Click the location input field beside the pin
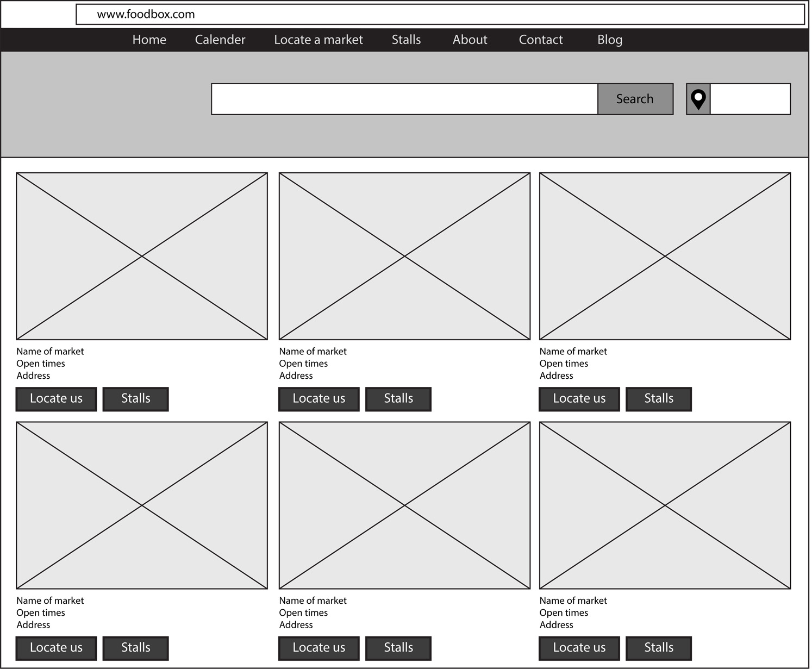The image size is (812, 669). pyautogui.click(x=751, y=99)
